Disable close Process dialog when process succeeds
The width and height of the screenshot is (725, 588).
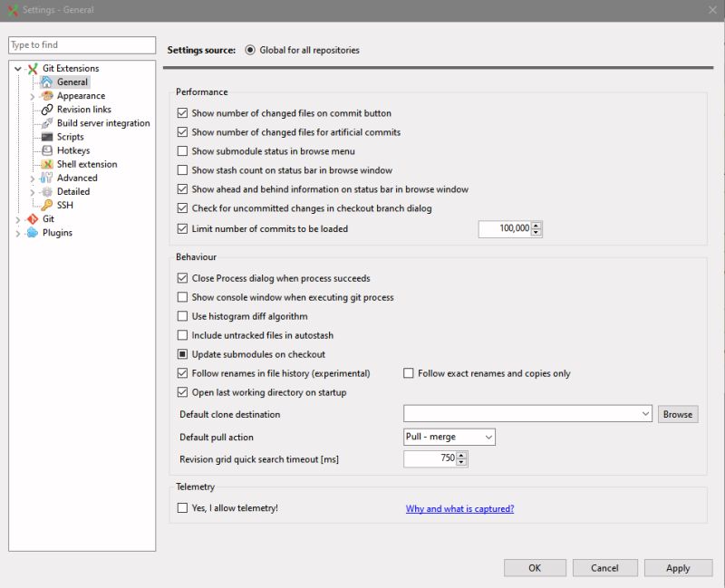pyautogui.click(x=180, y=278)
